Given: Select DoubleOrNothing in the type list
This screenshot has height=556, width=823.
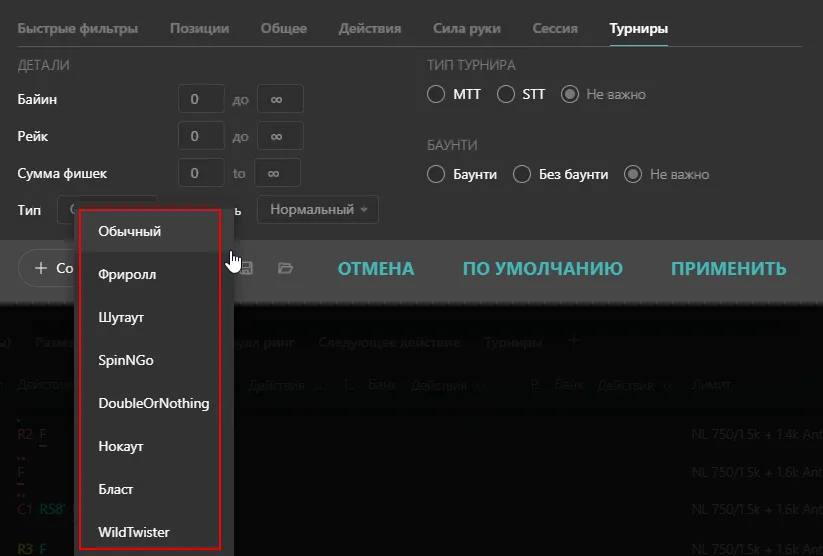Looking at the screenshot, I should [x=153, y=403].
